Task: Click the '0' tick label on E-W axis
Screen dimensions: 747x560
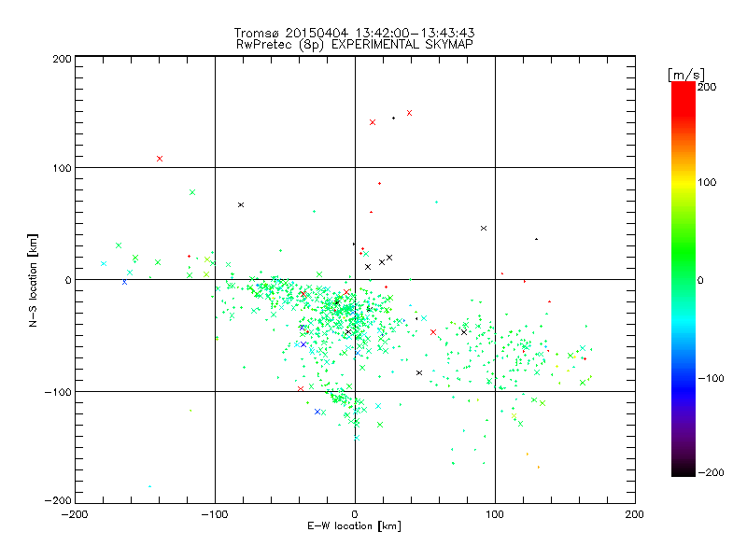Action: point(355,514)
